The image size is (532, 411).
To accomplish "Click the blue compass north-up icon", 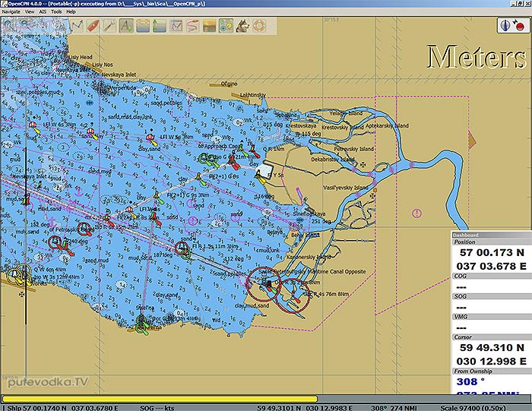I will (x=505, y=25).
